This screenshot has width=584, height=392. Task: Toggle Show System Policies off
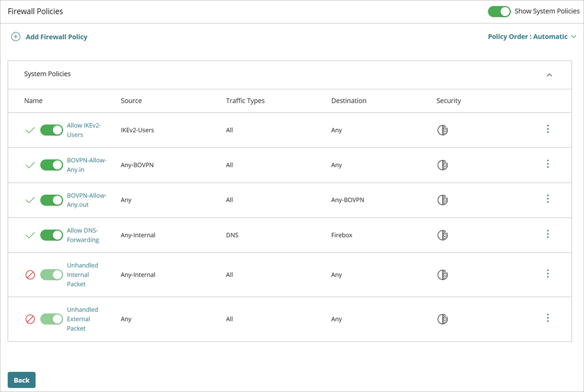pos(499,11)
